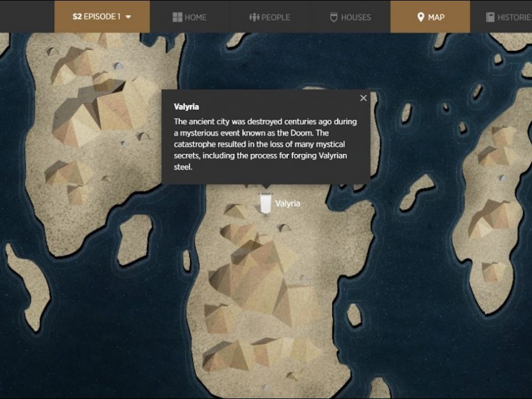Select the Map tab label

coord(436,17)
